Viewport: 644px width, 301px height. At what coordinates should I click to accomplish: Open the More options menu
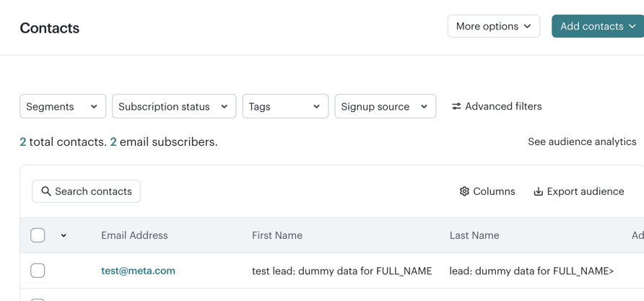[493, 26]
